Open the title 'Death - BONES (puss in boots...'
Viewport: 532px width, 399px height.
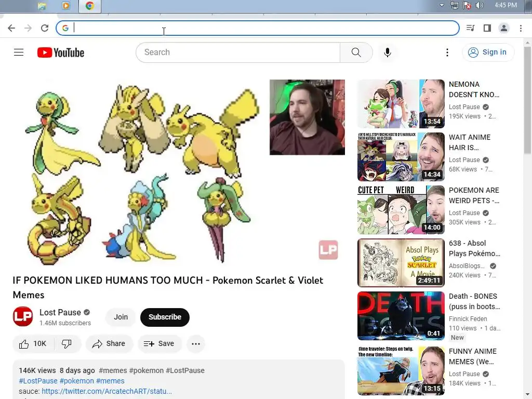[474, 301]
